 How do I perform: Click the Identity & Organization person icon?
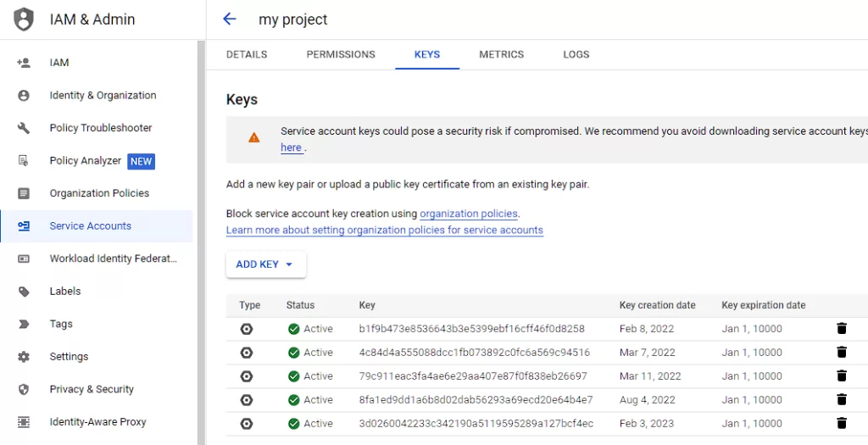click(x=23, y=95)
